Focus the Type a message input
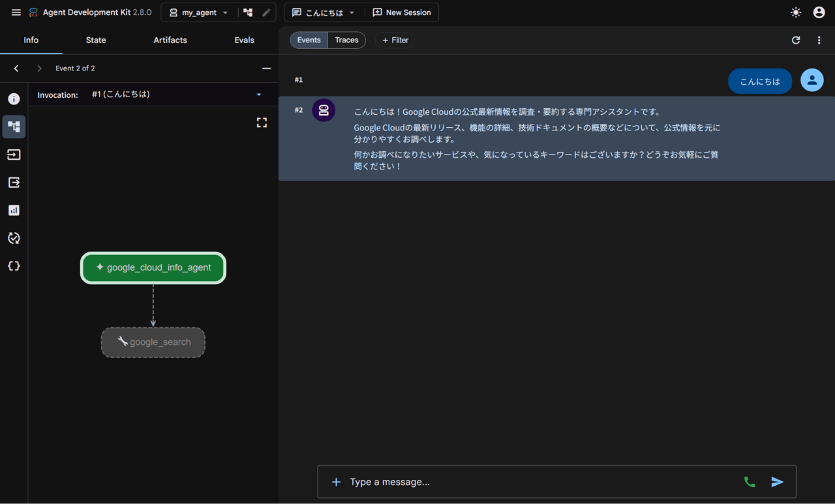835x504 pixels. pos(541,482)
